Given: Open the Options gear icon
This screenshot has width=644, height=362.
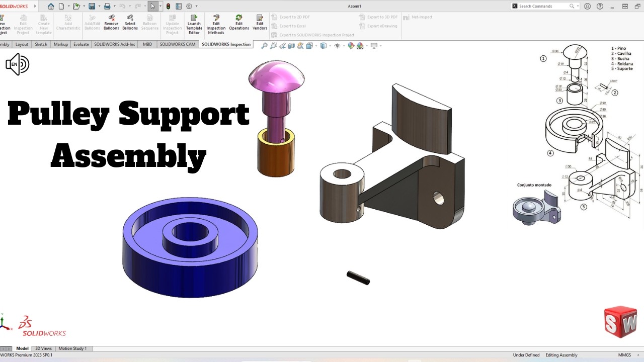Looking at the screenshot, I should tap(189, 7).
